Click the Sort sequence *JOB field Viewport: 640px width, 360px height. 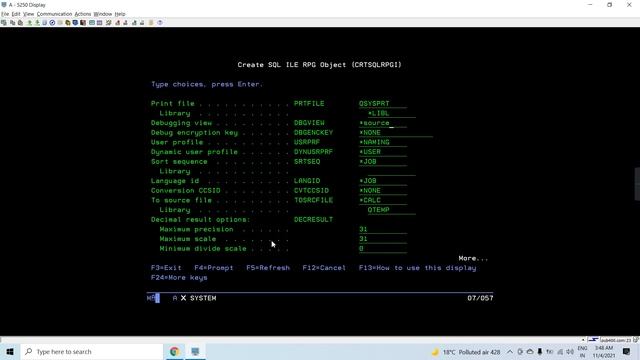[x=382, y=162]
